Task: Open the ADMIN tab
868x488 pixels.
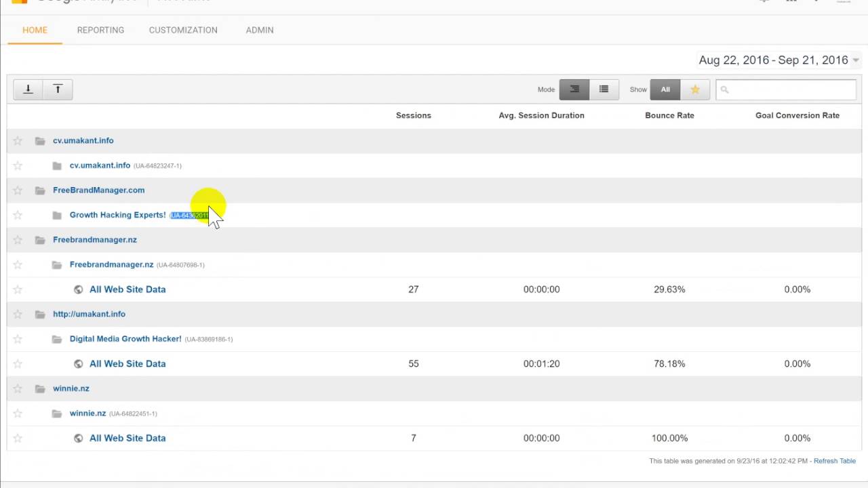Action: pyautogui.click(x=260, y=30)
